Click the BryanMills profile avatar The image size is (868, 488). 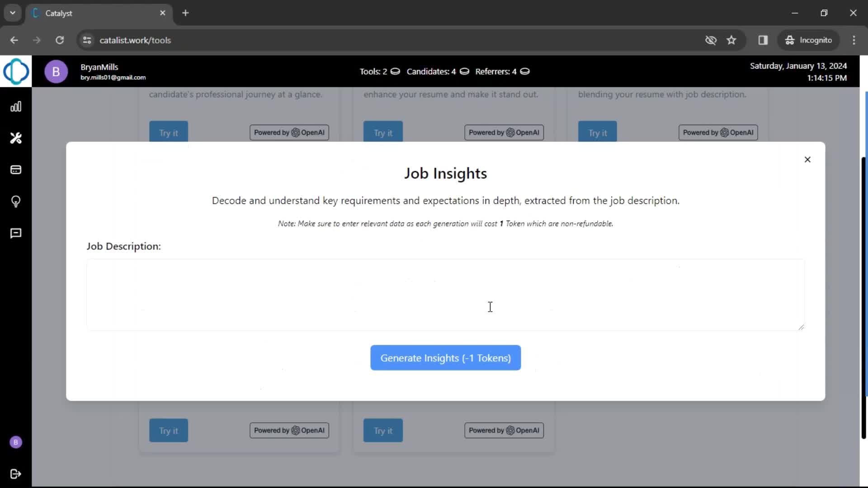click(56, 71)
